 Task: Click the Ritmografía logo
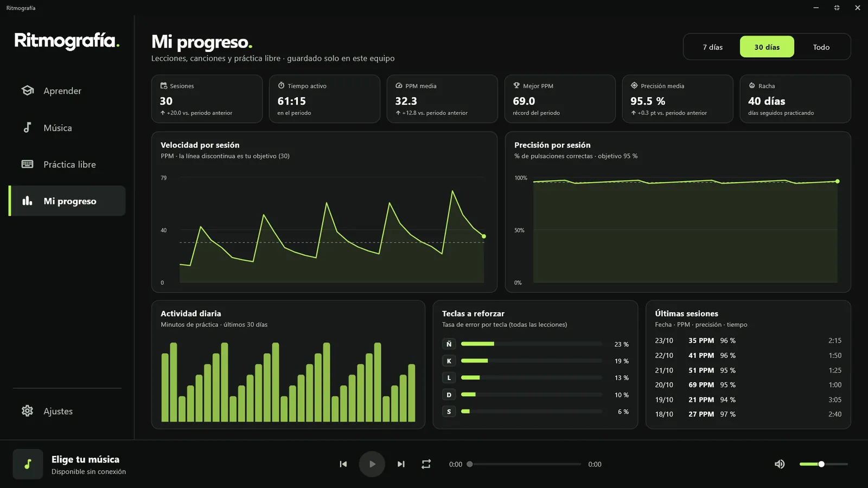click(67, 41)
